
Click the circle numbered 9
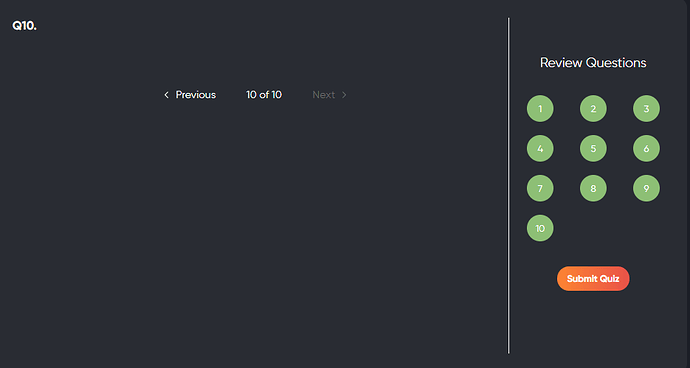coord(646,188)
